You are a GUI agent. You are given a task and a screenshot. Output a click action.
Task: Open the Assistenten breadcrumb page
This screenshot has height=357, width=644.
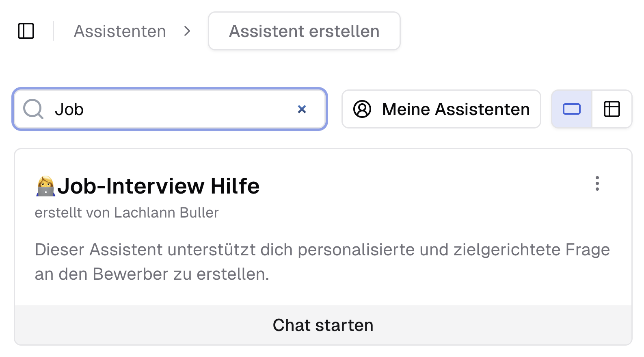(x=120, y=31)
